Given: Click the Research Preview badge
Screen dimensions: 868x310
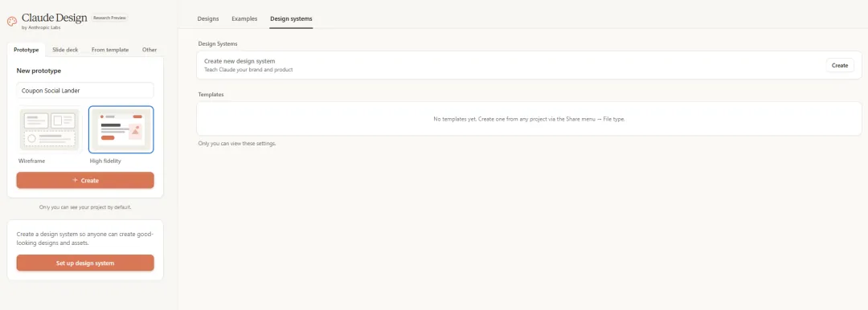Looking at the screenshot, I should tap(109, 18).
